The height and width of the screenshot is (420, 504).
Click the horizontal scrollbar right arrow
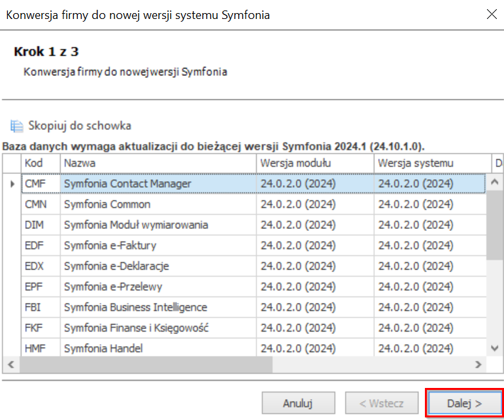pyautogui.click(x=479, y=364)
